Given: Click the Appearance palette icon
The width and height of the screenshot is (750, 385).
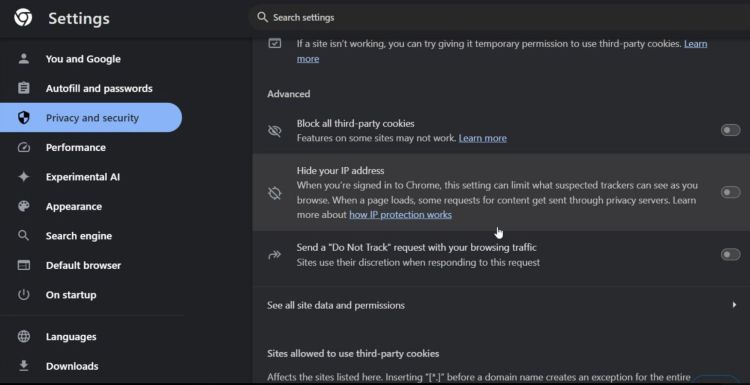Looking at the screenshot, I should click(x=23, y=206).
